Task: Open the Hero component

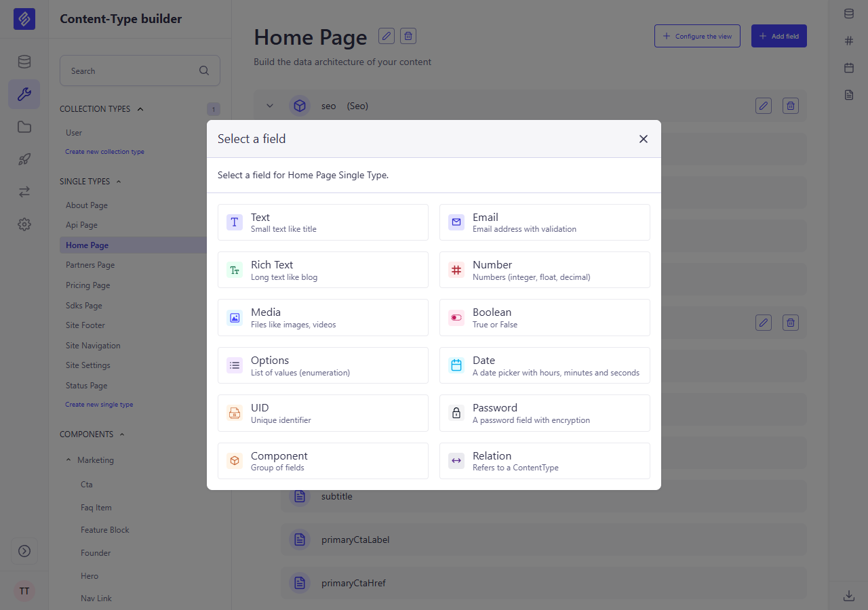Action: [x=90, y=576]
